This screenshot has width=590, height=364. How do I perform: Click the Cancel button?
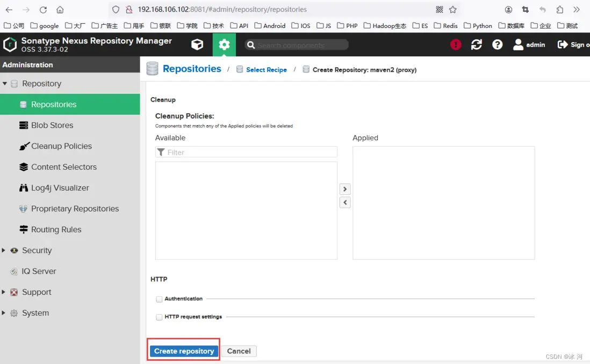point(239,351)
